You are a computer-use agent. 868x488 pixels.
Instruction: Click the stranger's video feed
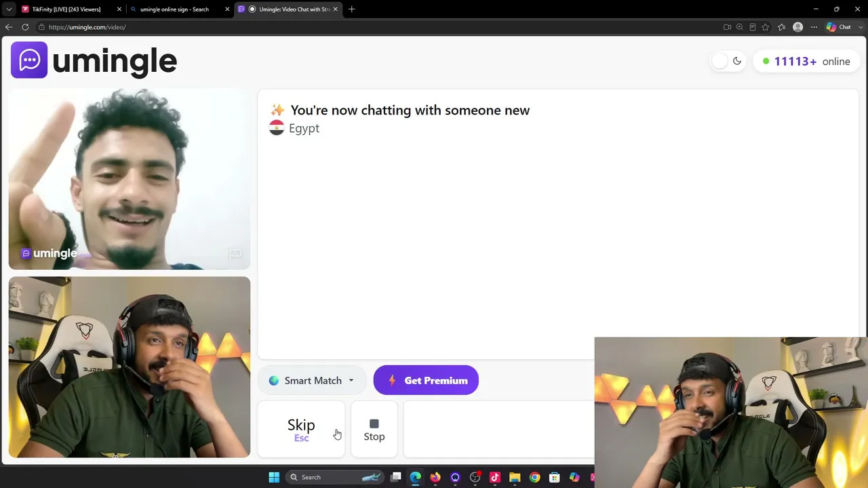pos(130,179)
